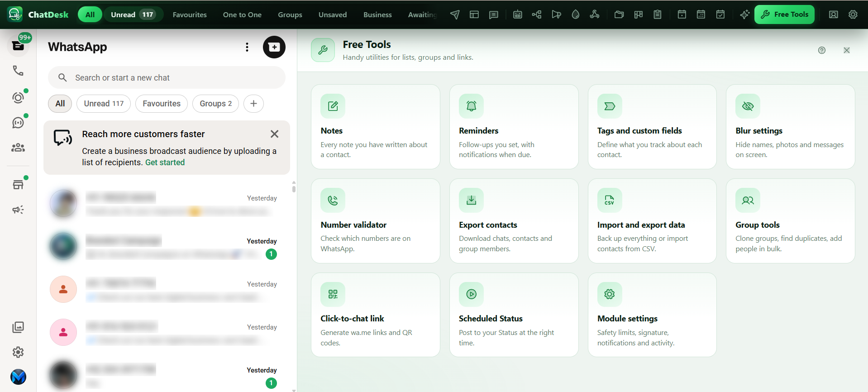The image size is (868, 392).
Task: Open the Reminders tool card
Action: point(514,127)
